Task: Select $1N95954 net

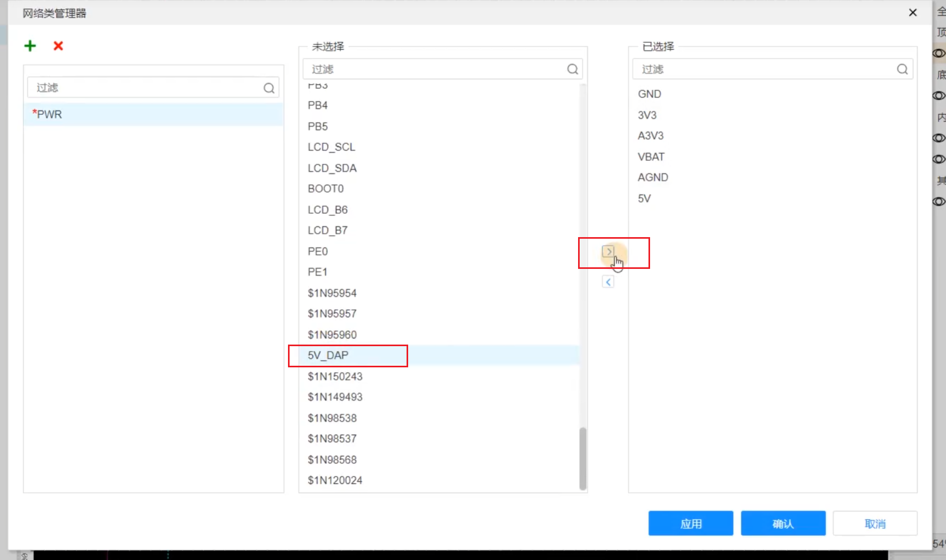Action: (439, 293)
